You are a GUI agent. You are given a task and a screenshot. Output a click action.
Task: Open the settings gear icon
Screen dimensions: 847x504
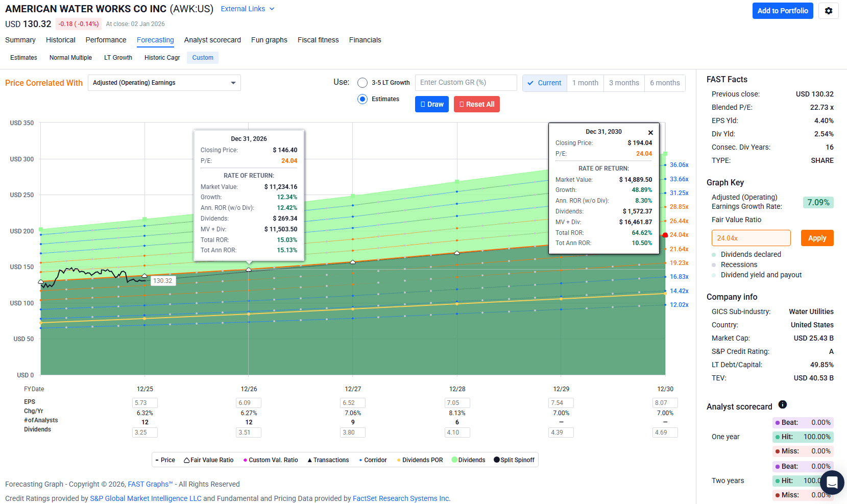[x=828, y=11]
